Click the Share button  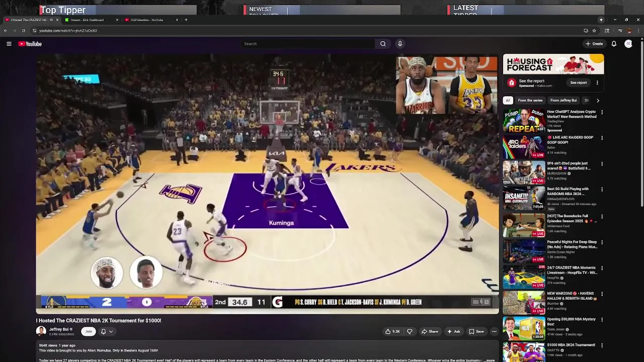click(430, 331)
